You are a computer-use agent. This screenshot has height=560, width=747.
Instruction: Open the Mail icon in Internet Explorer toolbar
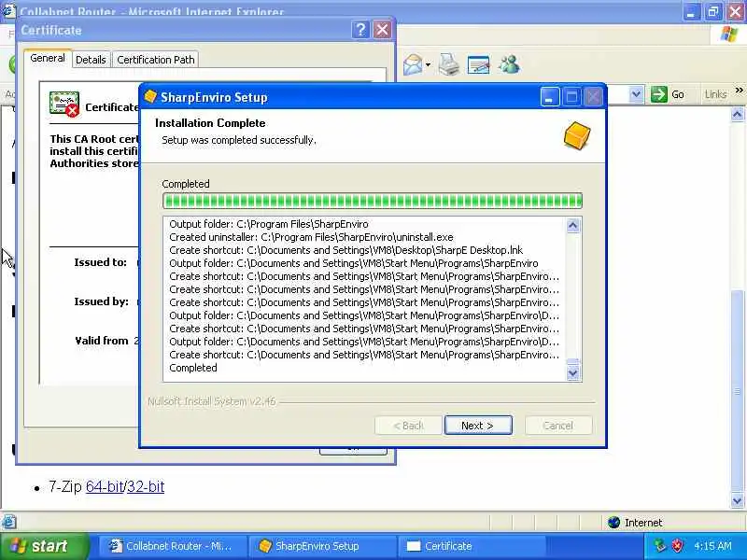(x=413, y=64)
